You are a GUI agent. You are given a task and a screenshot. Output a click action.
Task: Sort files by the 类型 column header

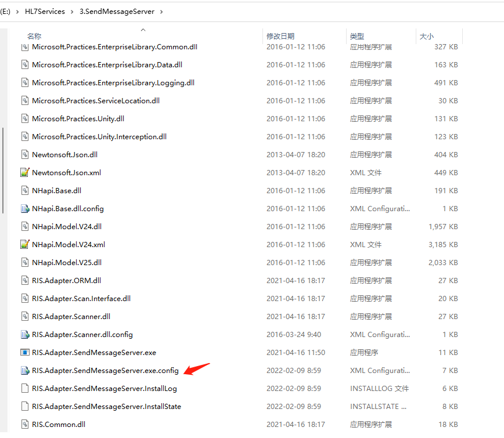[x=357, y=37]
